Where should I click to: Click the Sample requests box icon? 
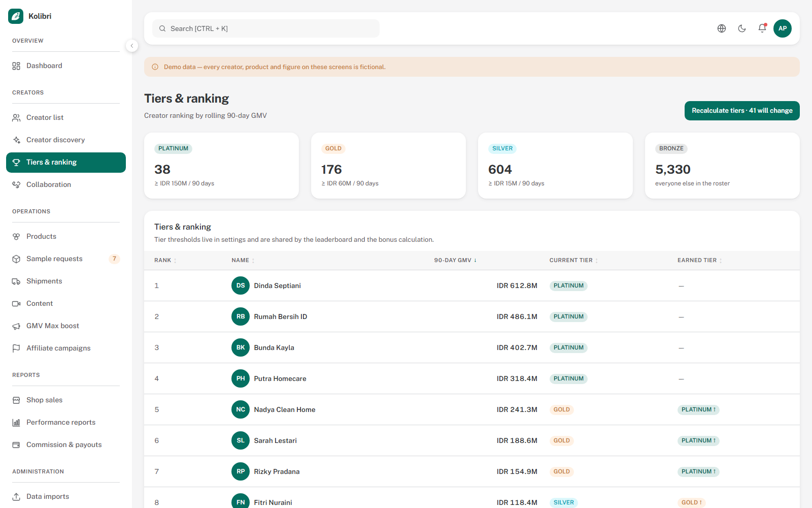[x=16, y=259]
